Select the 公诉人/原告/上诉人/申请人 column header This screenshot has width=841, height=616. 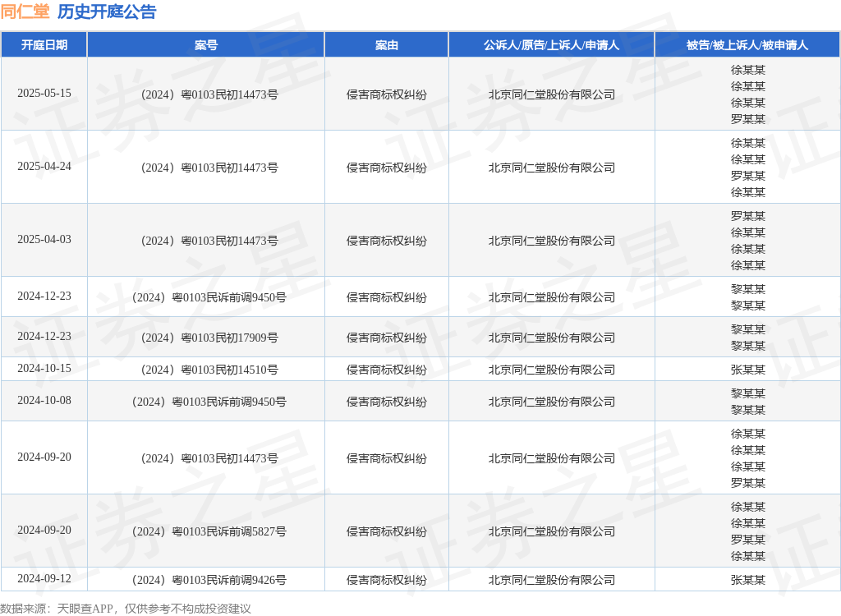[x=551, y=45]
